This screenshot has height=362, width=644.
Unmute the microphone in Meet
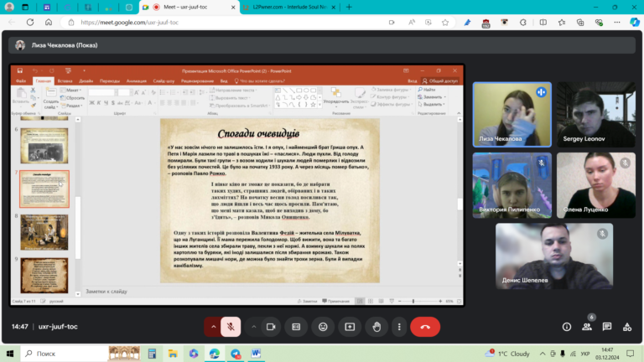(231, 327)
